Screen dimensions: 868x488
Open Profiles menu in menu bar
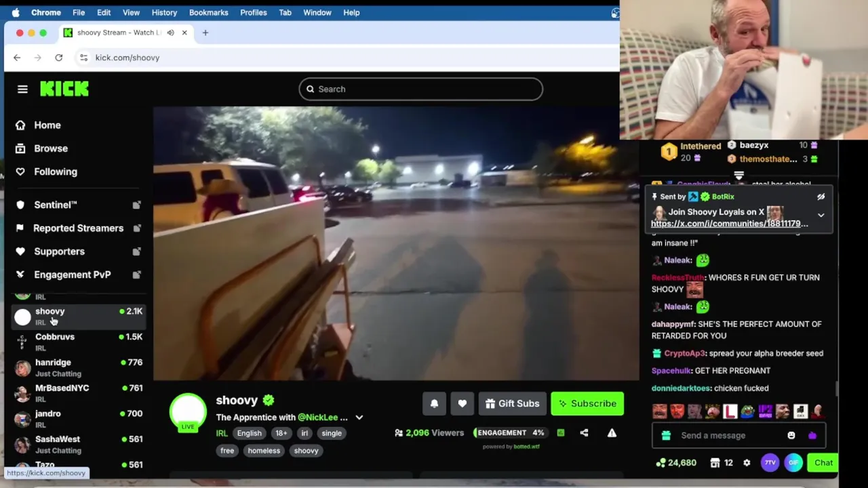[253, 12]
